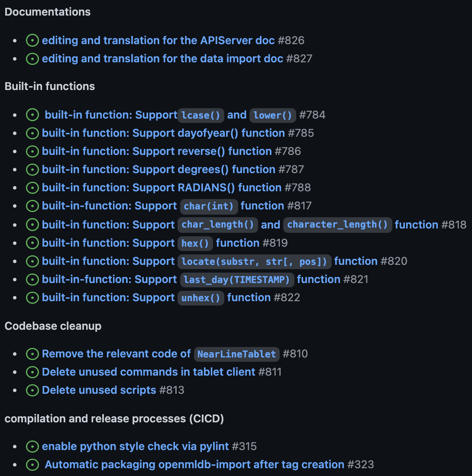
Task: Click open-issue icon beside APIServer doc #826
Action: [32, 40]
